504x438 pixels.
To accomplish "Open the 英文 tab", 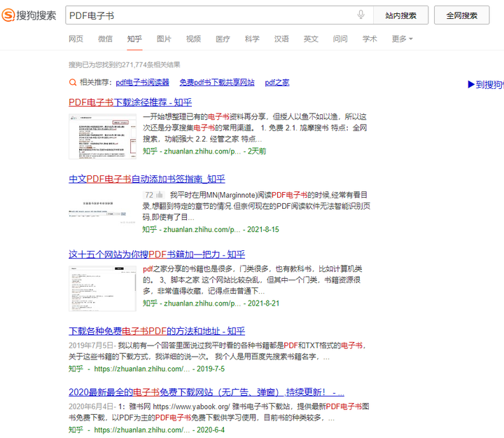I will (311, 39).
